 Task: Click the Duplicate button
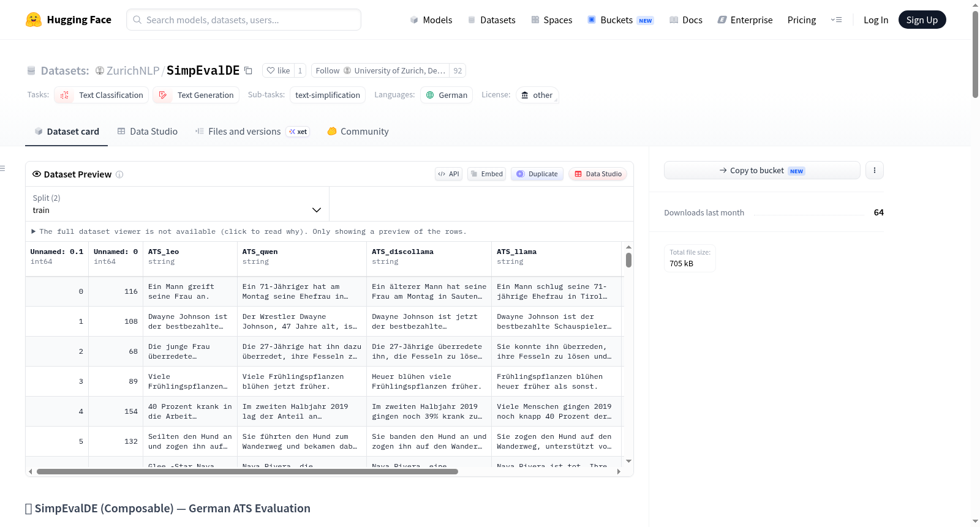tap(537, 174)
